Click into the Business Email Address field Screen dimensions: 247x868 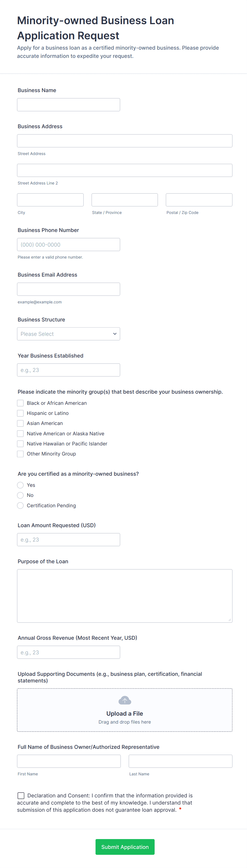[x=69, y=289]
